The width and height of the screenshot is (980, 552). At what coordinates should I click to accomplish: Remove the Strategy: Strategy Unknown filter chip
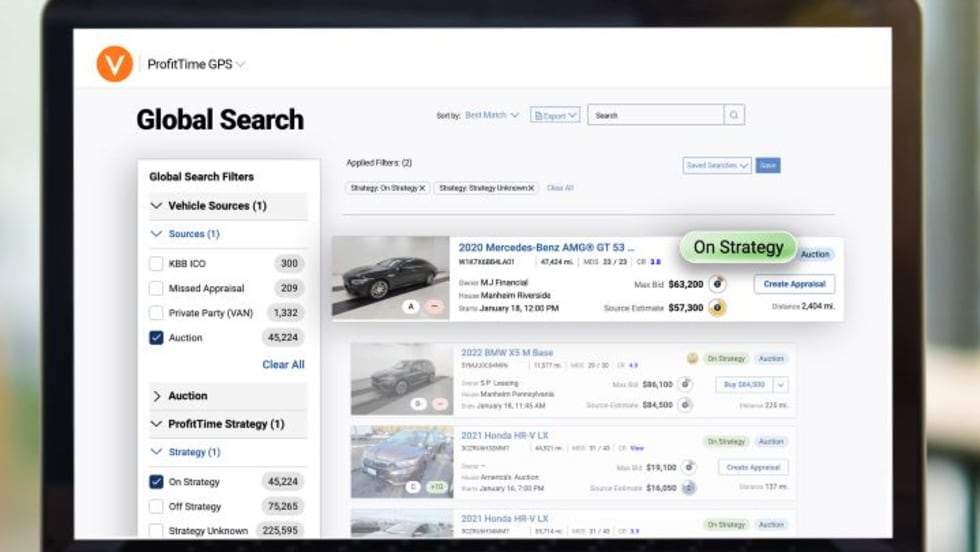pyautogui.click(x=531, y=188)
